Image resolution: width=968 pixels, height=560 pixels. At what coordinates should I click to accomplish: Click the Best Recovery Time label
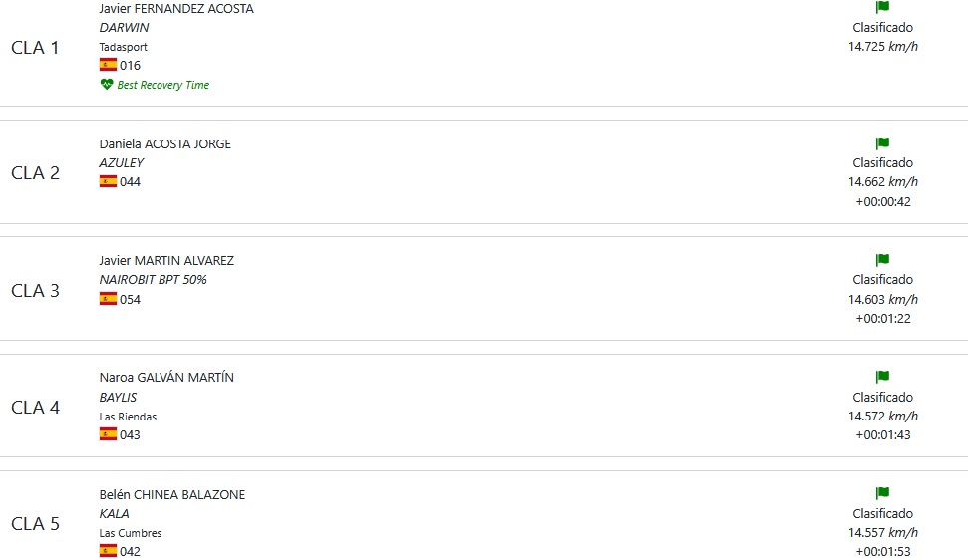[163, 85]
